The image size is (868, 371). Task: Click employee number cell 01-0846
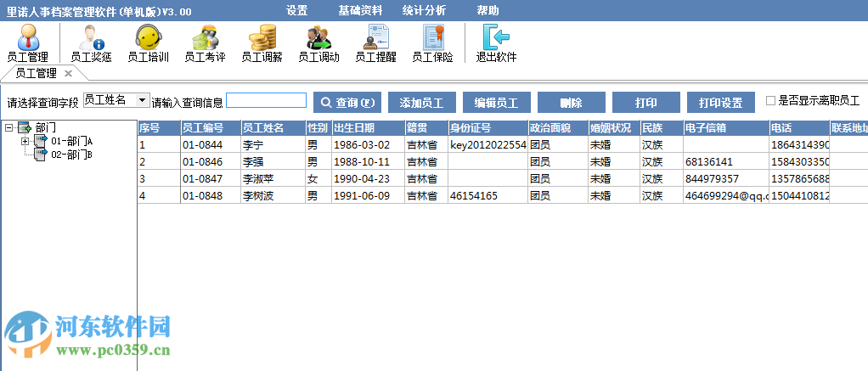[x=211, y=162]
